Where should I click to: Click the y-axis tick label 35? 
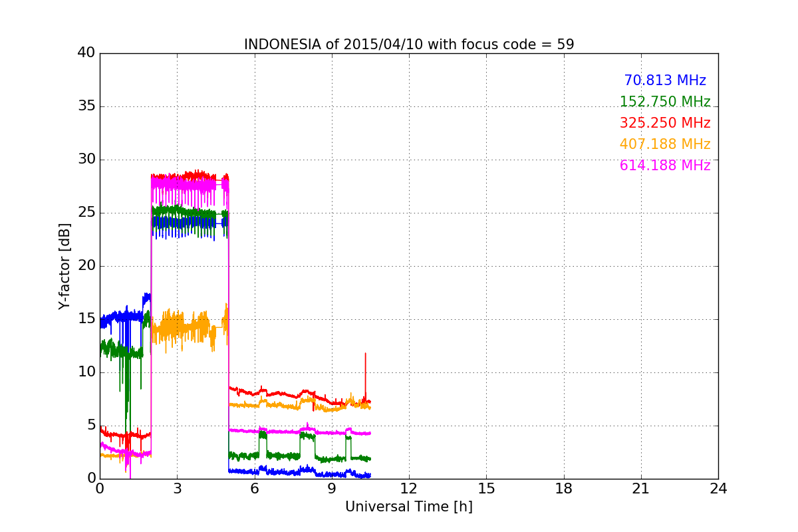click(86, 106)
